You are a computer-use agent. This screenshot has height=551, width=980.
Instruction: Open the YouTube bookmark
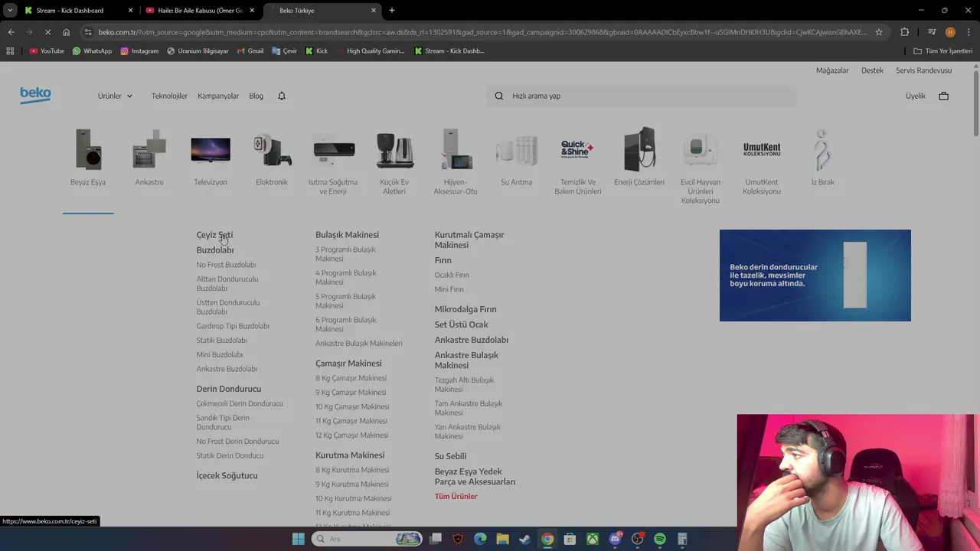coord(47,51)
